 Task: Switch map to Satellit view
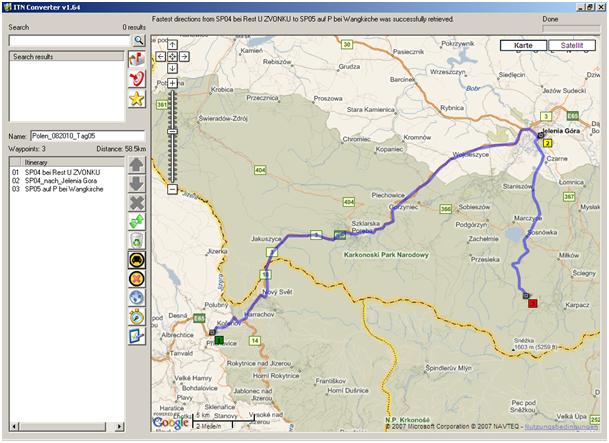(572, 45)
